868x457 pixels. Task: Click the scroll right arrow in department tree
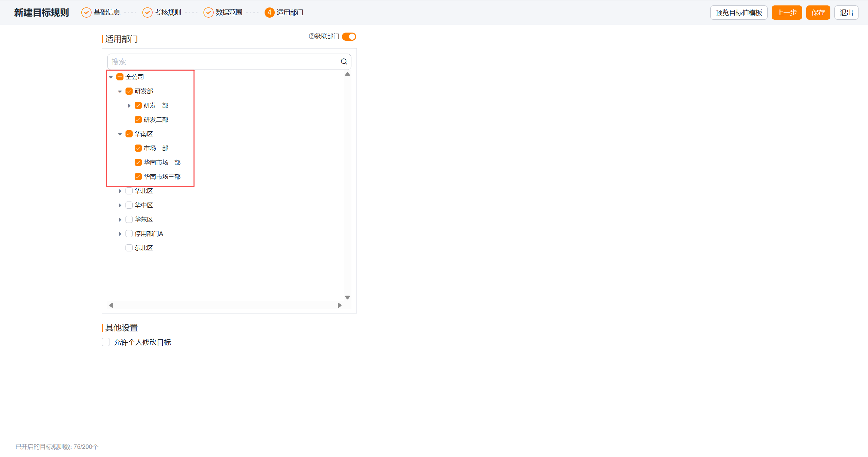tap(340, 305)
